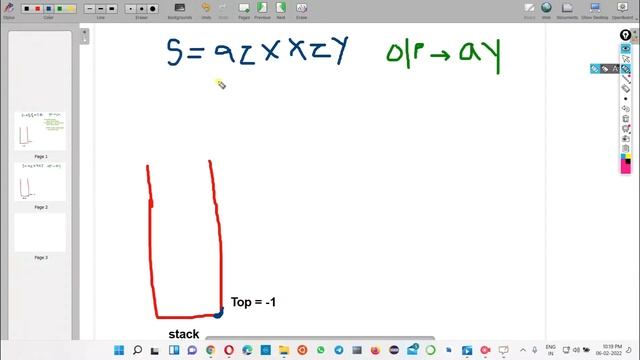The image size is (640, 360).
Task: Switch to Web mode
Action: pos(546,10)
